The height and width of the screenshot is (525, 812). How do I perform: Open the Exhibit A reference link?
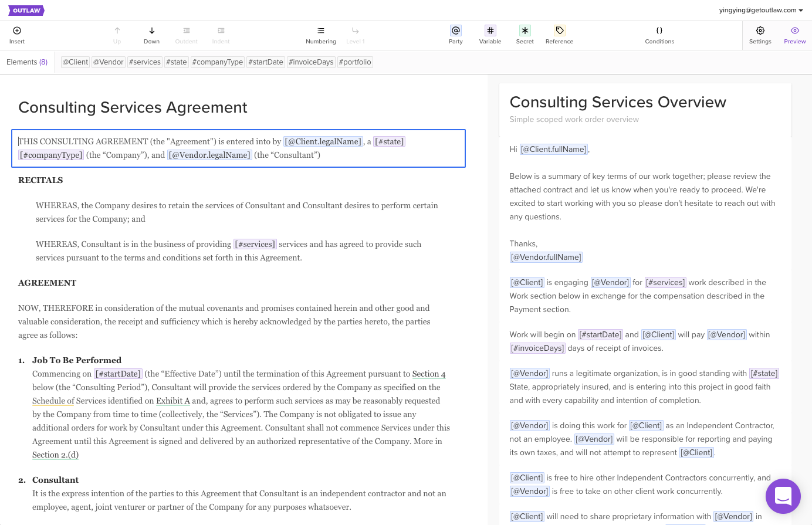coord(172,401)
